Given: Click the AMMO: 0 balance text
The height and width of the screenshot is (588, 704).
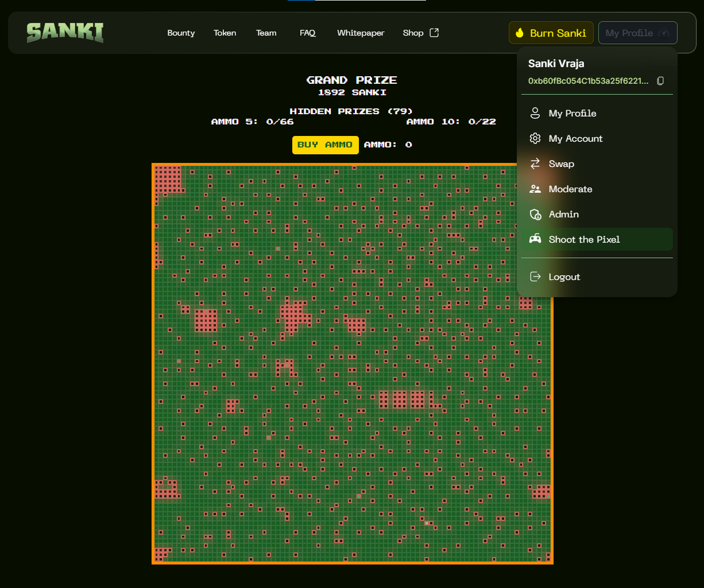Looking at the screenshot, I should 388,145.
